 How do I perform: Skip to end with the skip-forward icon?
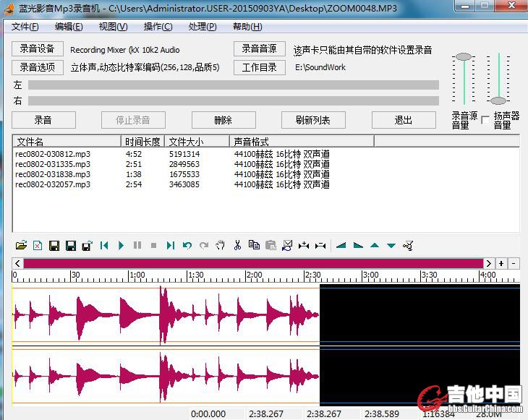coord(171,246)
